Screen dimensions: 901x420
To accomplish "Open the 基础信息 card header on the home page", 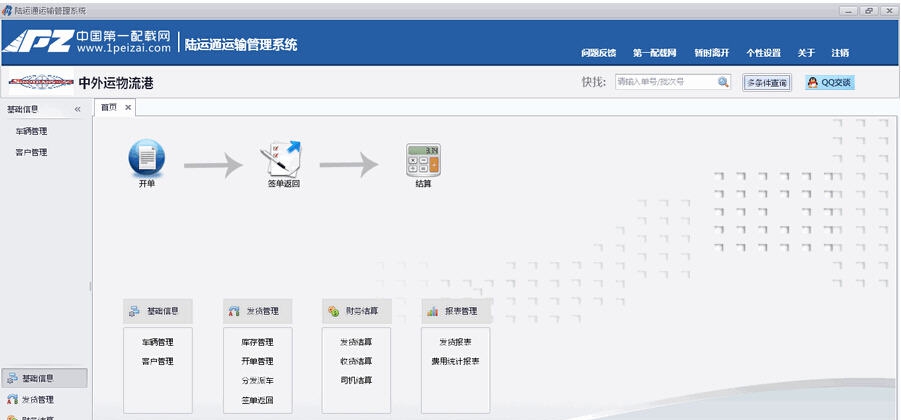I will point(157,311).
